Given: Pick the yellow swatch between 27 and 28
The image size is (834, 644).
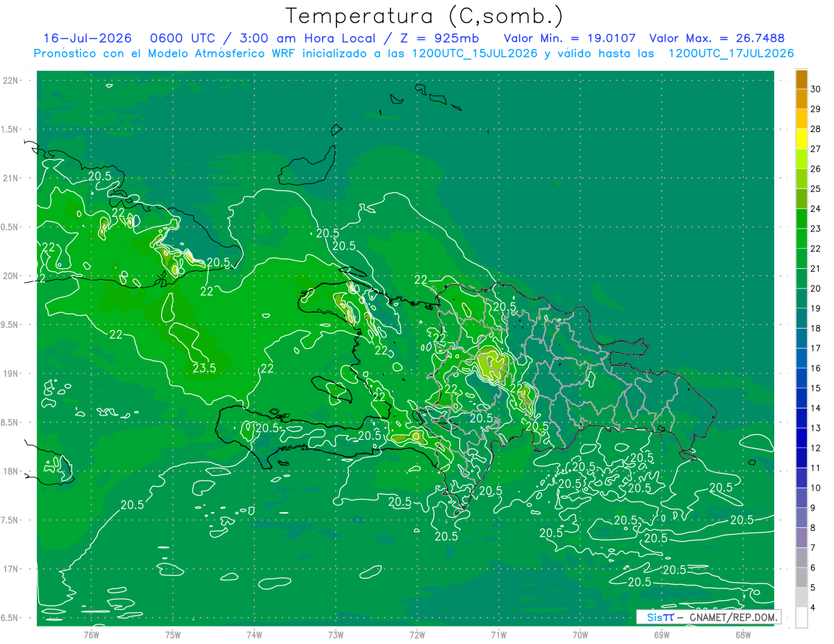Looking at the screenshot, I should [x=801, y=139].
